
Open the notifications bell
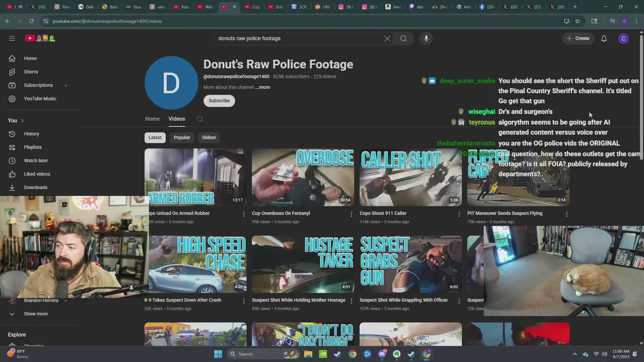604,38
